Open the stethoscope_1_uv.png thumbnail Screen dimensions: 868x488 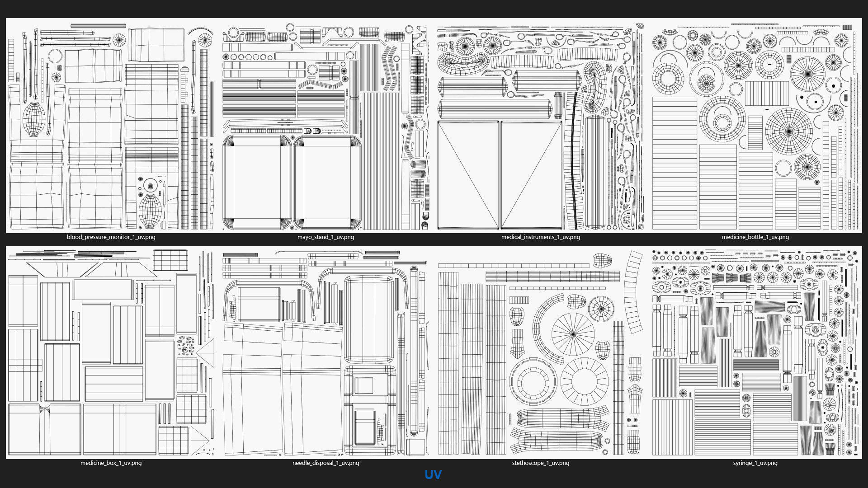(x=540, y=352)
